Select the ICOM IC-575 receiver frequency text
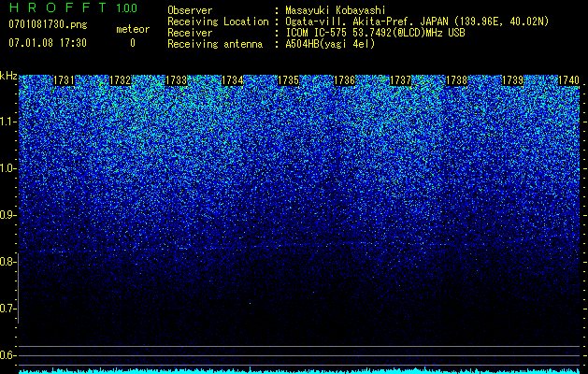The image size is (588, 374). (375, 33)
